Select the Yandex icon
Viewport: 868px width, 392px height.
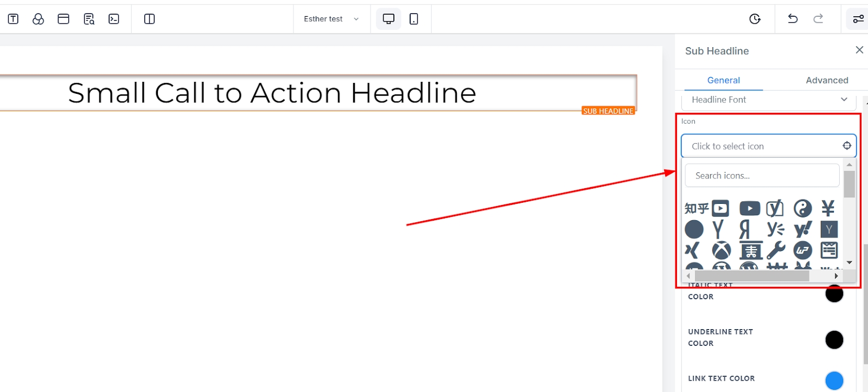point(745,229)
